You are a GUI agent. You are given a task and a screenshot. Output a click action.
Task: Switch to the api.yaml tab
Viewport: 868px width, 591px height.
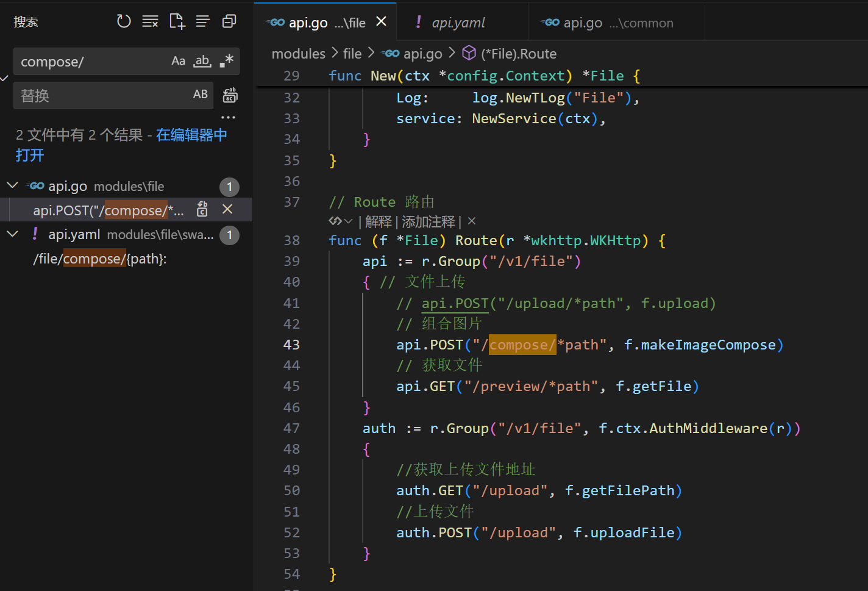pos(458,23)
